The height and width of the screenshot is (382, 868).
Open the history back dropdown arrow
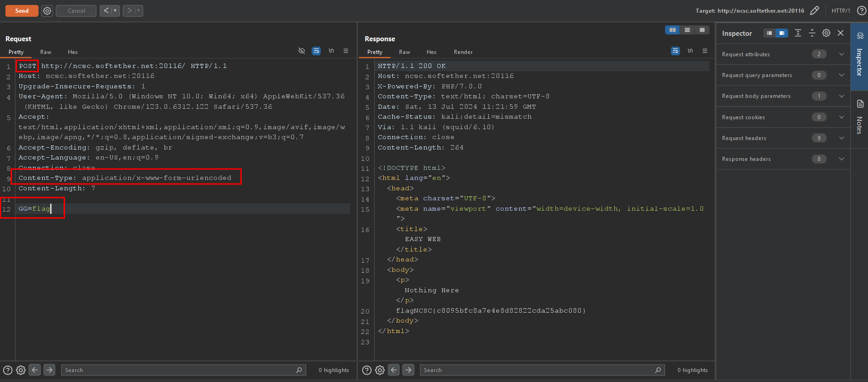[115, 11]
